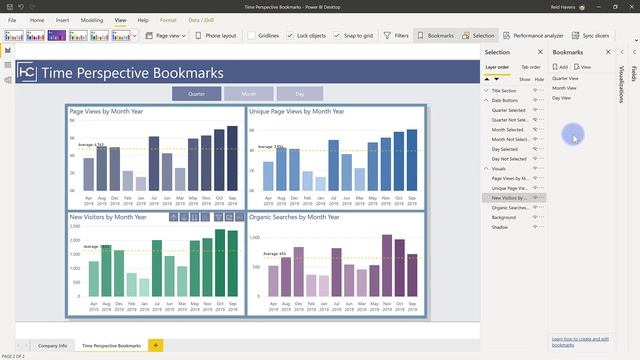The width and height of the screenshot is (640, 360).
Task: Open more options for Background layer
Action: pyautogui.click(x=542, y=217)
